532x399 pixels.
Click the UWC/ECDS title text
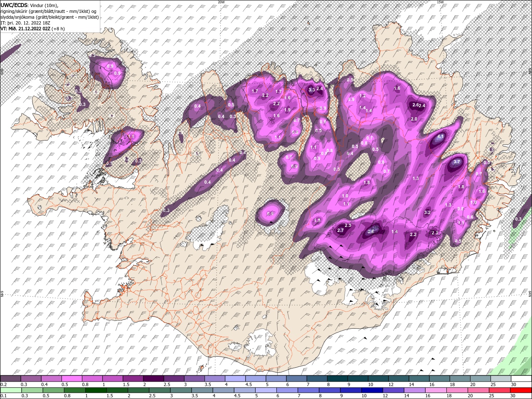point(14,5)
